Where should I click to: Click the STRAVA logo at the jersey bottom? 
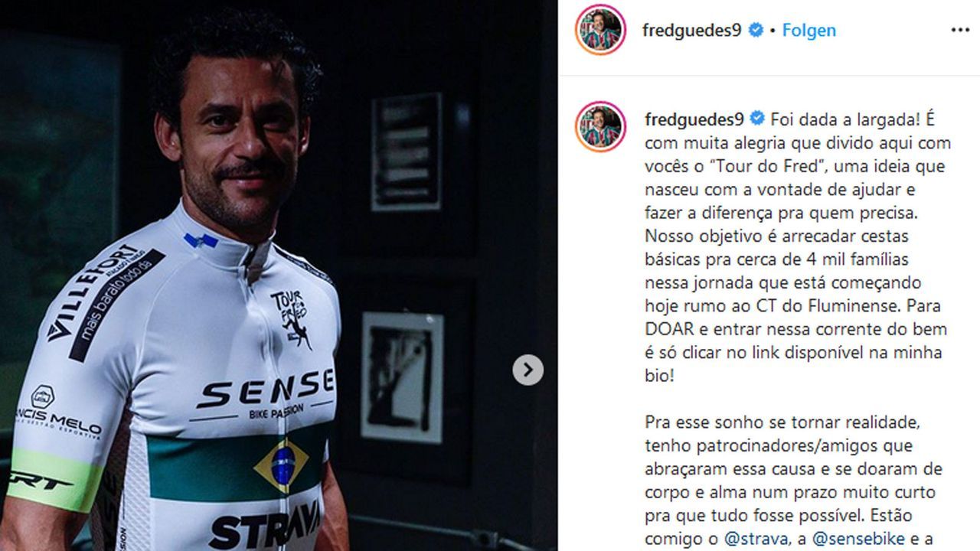264,528
